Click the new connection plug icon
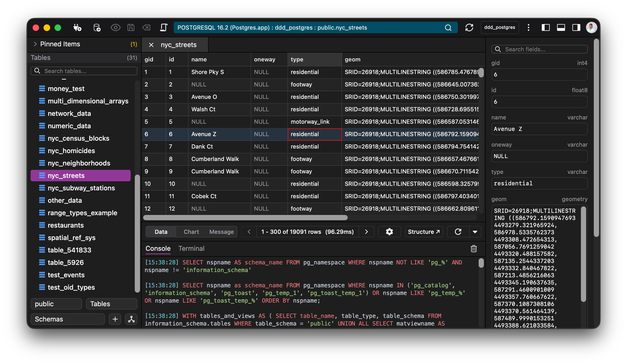The image size is (627, 364). pos(77,28)
